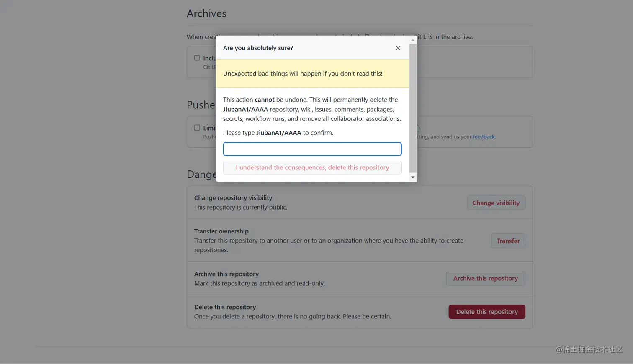
Task: Click the 'Please type JiubanA1/AAAA to confirm.' text
Action: tap(278, 133)
